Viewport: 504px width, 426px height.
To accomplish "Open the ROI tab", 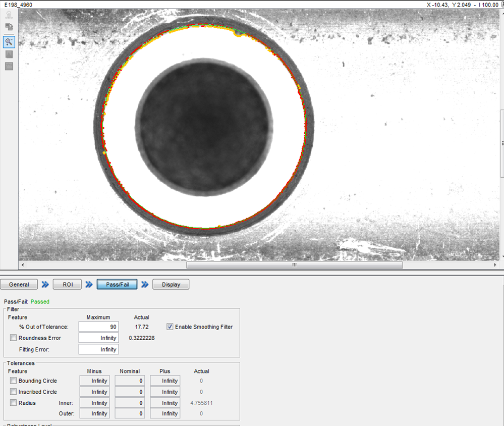I will tap(68, 285).
